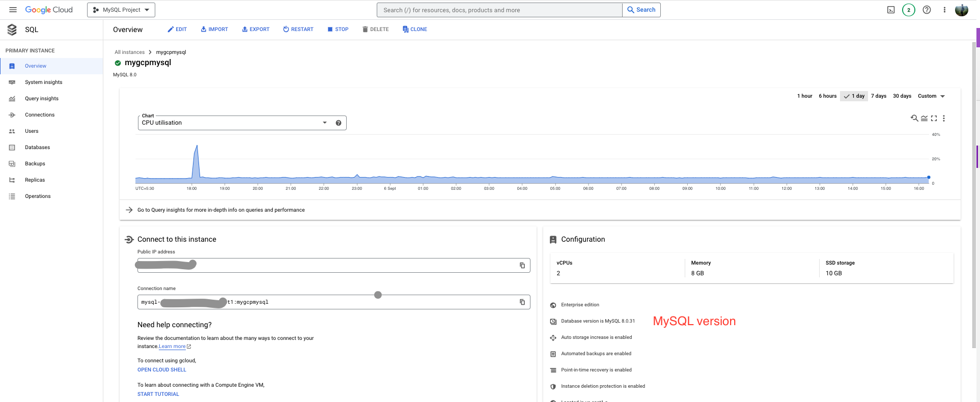Screen dimensions: 980x402
Task: Select the 7 days time range
Action: (x=878, y=96)
